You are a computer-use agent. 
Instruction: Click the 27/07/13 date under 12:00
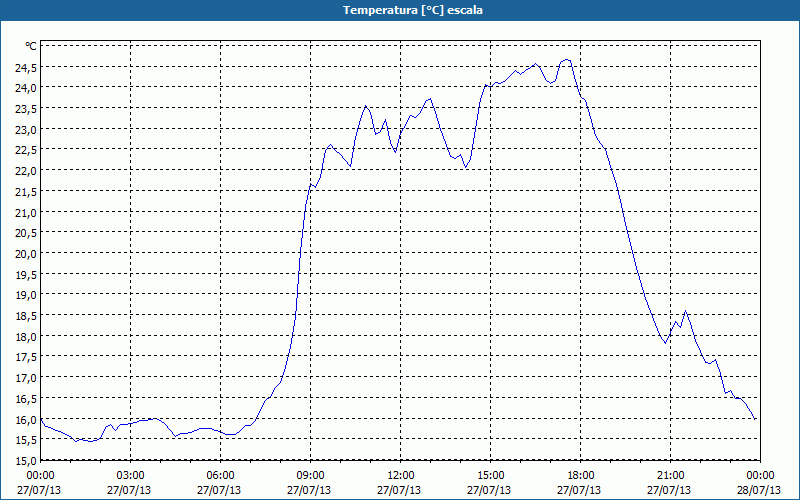click(x=399, y=490)
